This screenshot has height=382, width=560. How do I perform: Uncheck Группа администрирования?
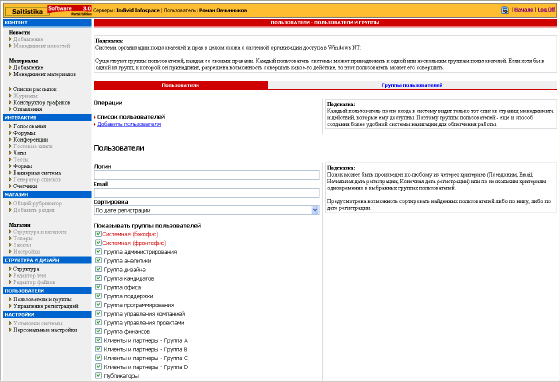(x=98, y=251)
